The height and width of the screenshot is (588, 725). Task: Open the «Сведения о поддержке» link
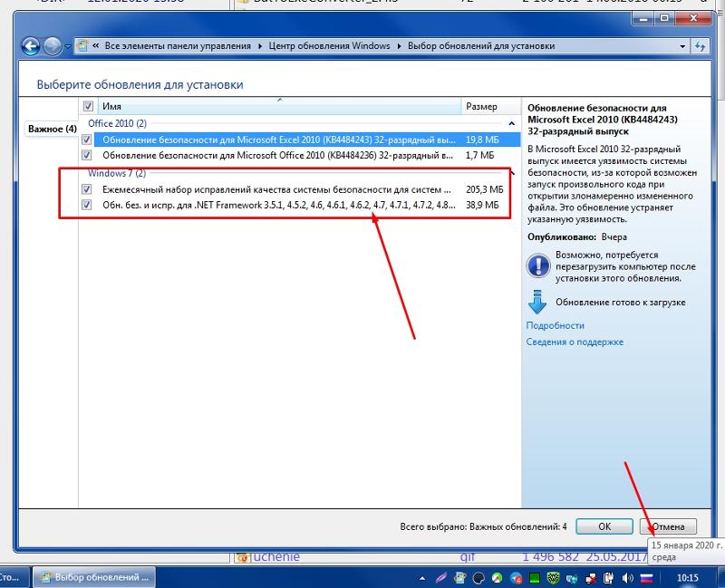[575, 342]
